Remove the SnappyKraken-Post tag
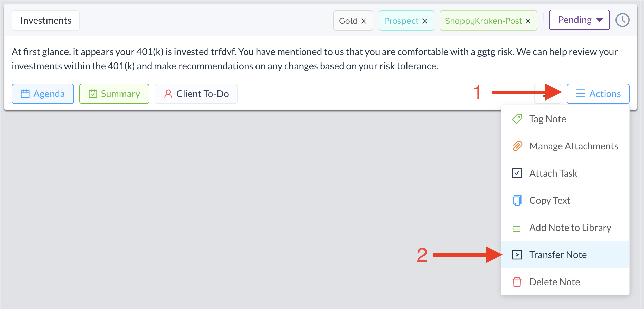The height and width of the screenshot is (309, 644). point(528,21)
